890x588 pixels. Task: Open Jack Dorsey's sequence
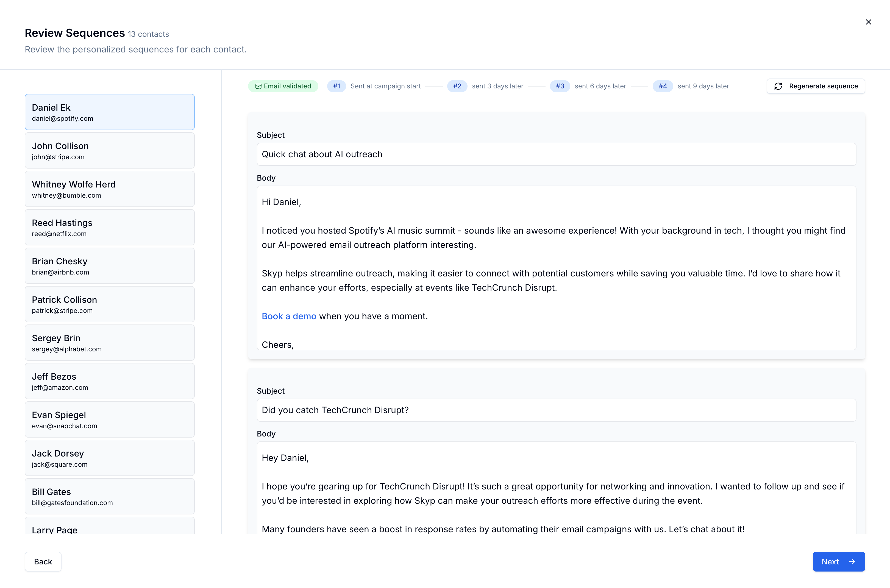coord(110,458)
